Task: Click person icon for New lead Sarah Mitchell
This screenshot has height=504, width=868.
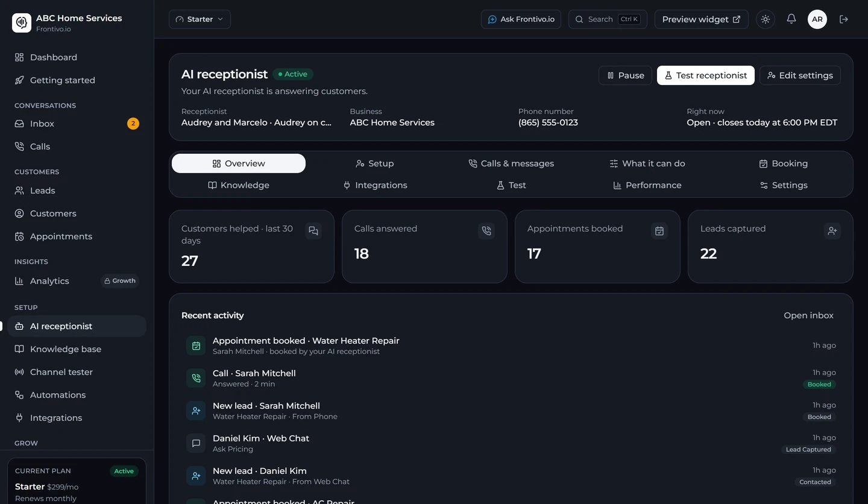Action: (x=196, y=411)
